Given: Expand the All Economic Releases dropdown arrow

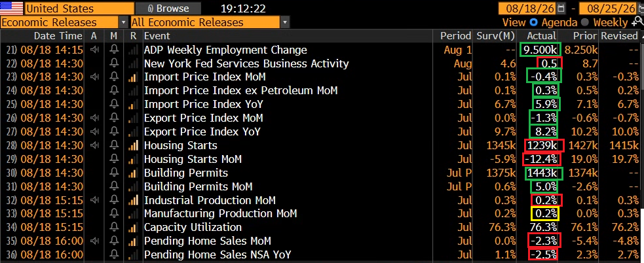Looking at the screenshot, I should click(285, 22).
